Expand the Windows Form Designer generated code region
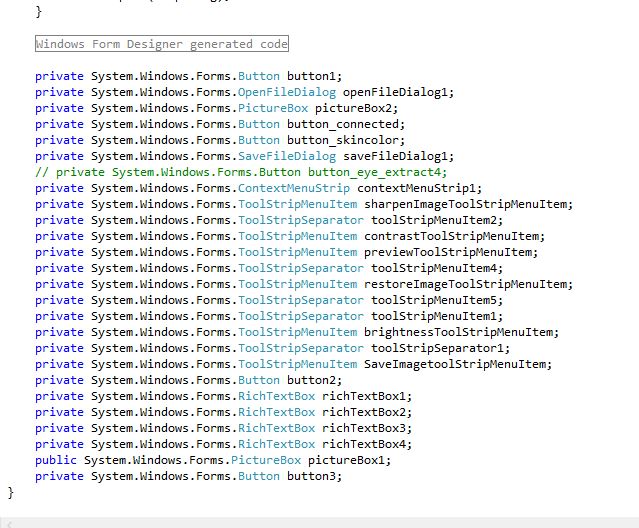 (162, 44)
